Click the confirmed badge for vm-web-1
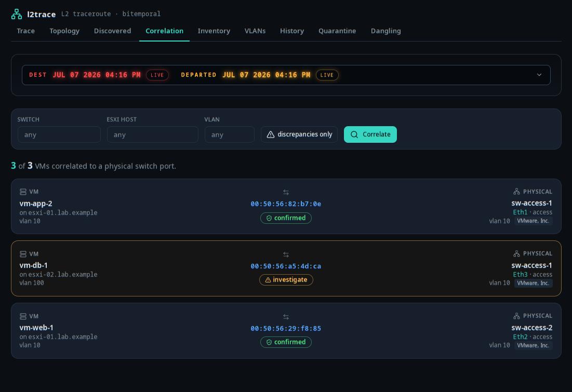572x392 pixels. click(x=286, y=342)
